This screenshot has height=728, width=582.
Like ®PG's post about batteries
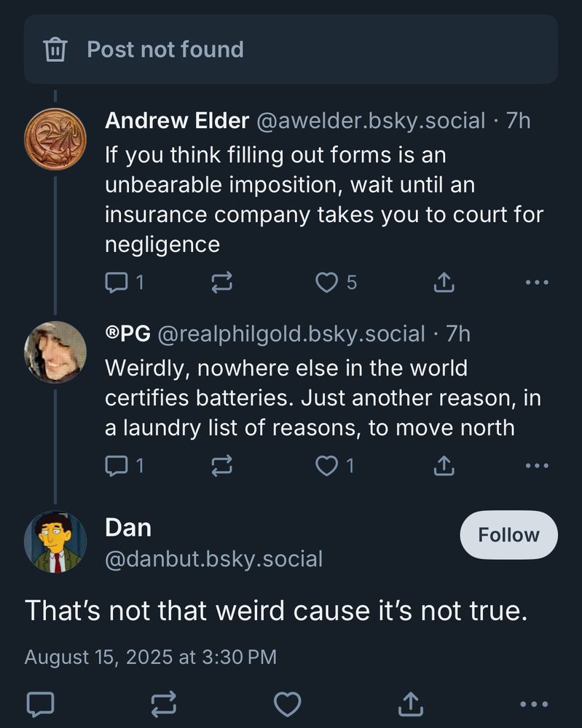click(x=326, y=466)
